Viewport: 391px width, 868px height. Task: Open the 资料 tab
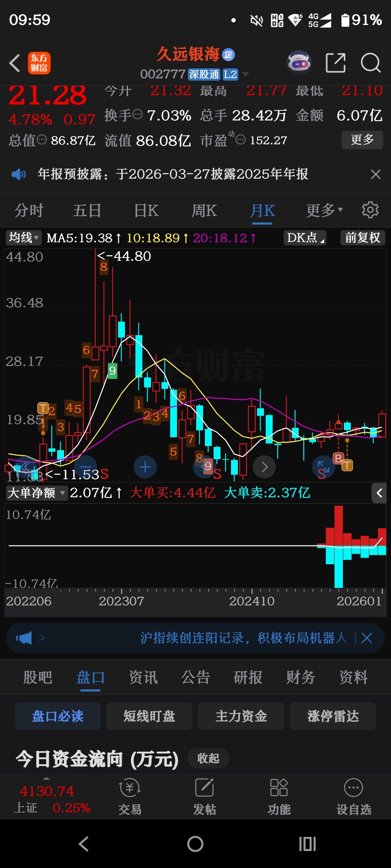354,677
